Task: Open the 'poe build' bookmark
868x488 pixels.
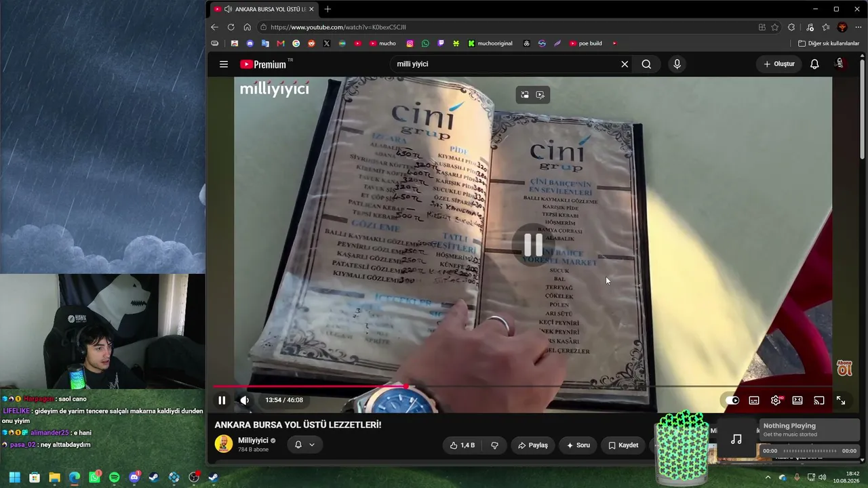Action: [585, 43]
